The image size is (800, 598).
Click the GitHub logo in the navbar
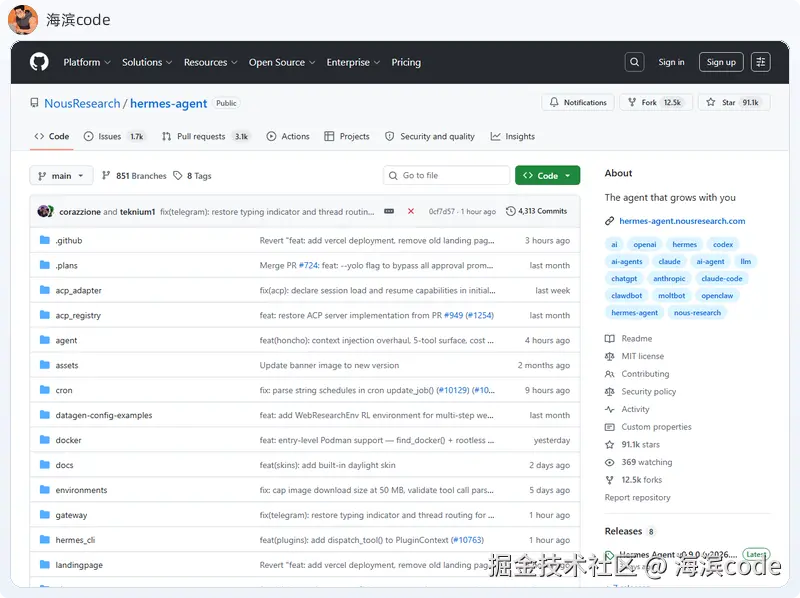(38, 61)
